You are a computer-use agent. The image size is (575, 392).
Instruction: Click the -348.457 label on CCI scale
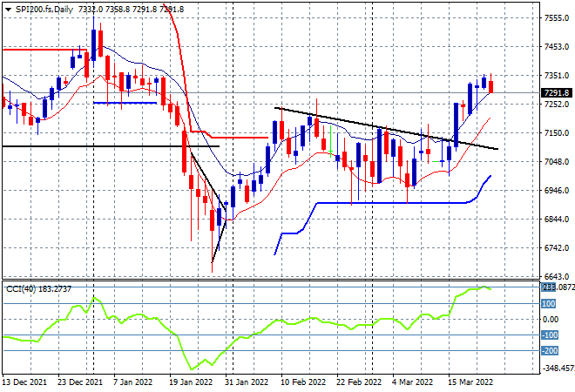click(555, 368)
